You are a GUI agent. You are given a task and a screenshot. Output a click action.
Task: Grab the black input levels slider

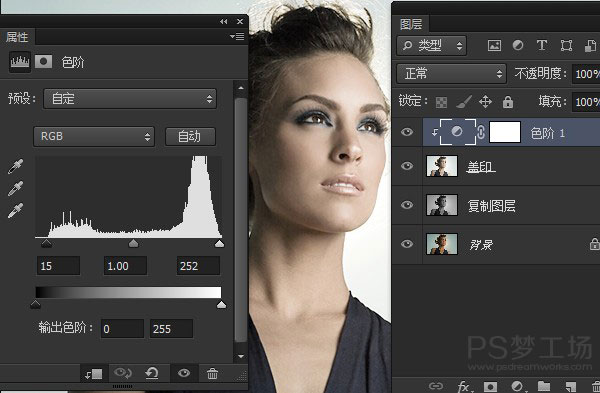(46, 243)
